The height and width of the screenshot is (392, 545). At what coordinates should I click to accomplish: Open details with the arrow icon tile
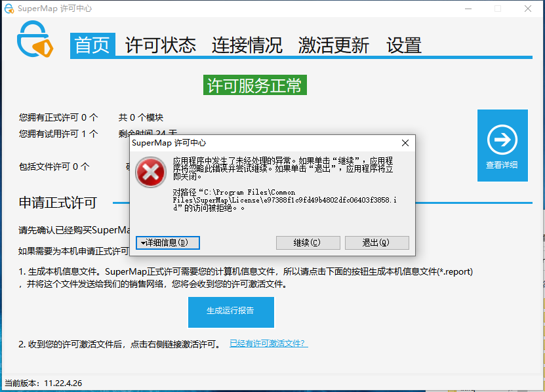click(502, 146)
